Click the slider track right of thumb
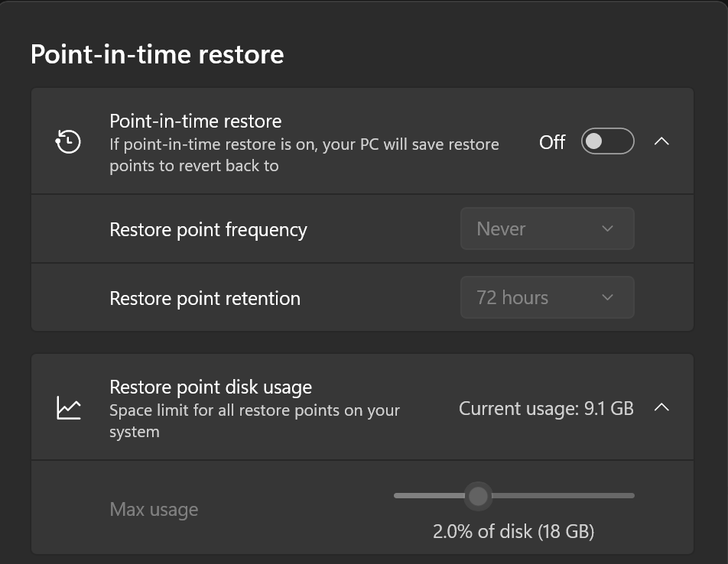The width and height of the screenshot is (728, 564). pyautogui.click(x=563, y=496)
